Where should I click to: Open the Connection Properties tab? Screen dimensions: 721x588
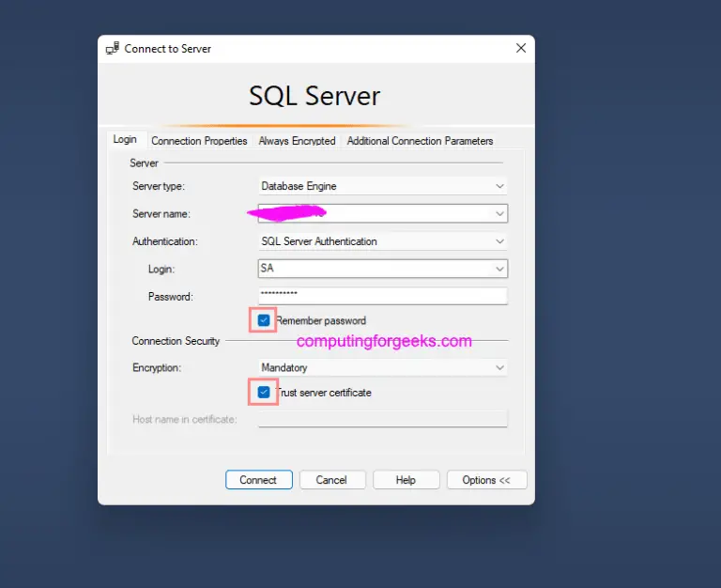coord(199,141)
